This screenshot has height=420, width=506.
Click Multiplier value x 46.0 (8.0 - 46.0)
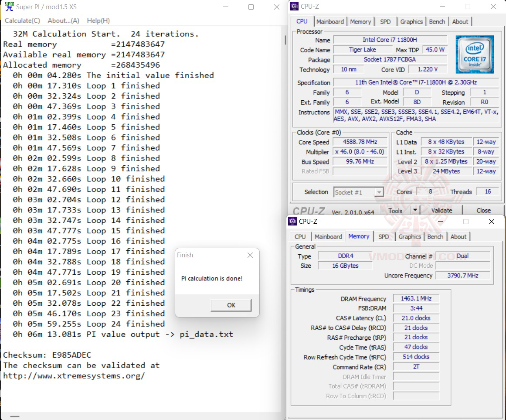coord(360,152)
